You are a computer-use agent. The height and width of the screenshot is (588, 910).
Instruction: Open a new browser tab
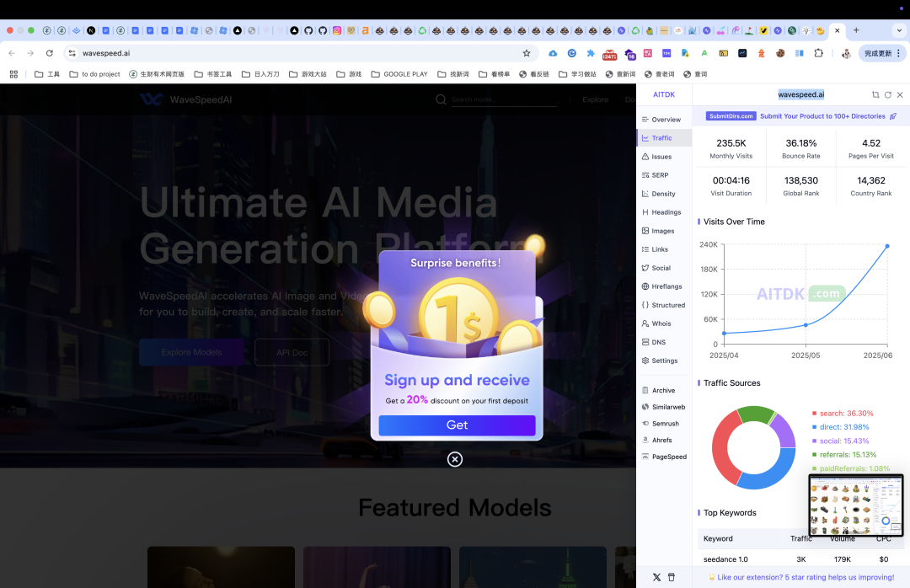point(856,30)
